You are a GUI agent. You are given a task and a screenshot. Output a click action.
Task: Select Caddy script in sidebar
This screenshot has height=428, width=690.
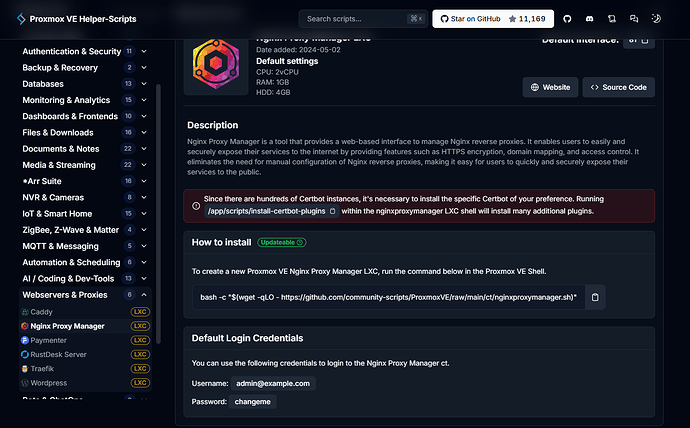[x=85, y=312]
